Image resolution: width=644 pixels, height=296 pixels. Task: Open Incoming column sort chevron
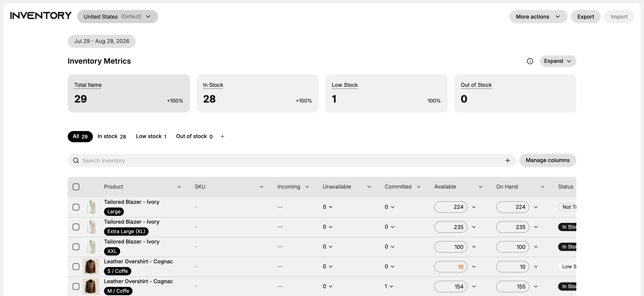click(x=307, y=187)
